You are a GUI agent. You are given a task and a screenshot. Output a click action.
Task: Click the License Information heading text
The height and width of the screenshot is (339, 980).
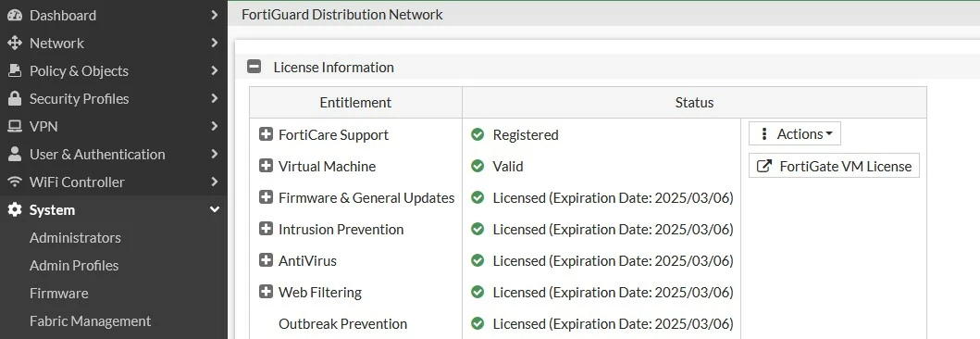(334, 67)
